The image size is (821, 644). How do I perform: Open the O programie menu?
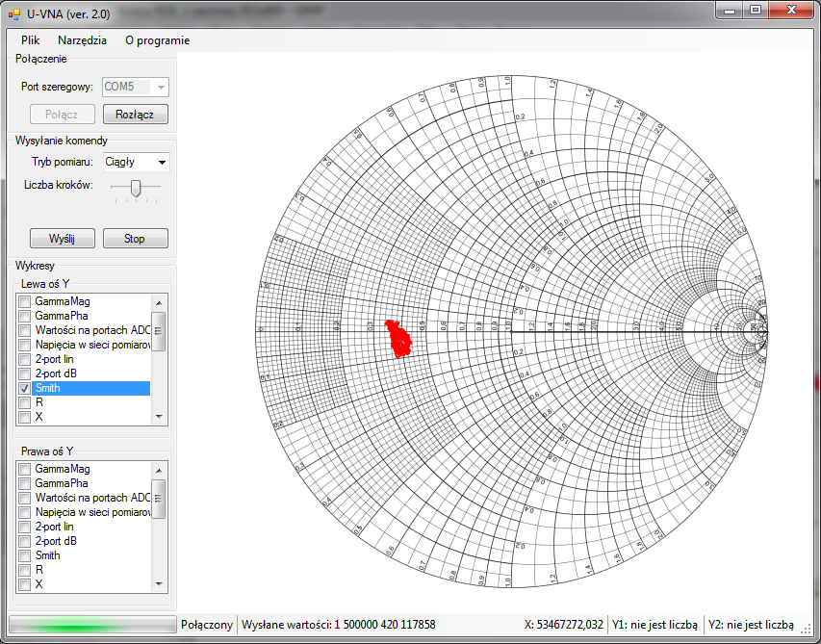tap(157, 40)
